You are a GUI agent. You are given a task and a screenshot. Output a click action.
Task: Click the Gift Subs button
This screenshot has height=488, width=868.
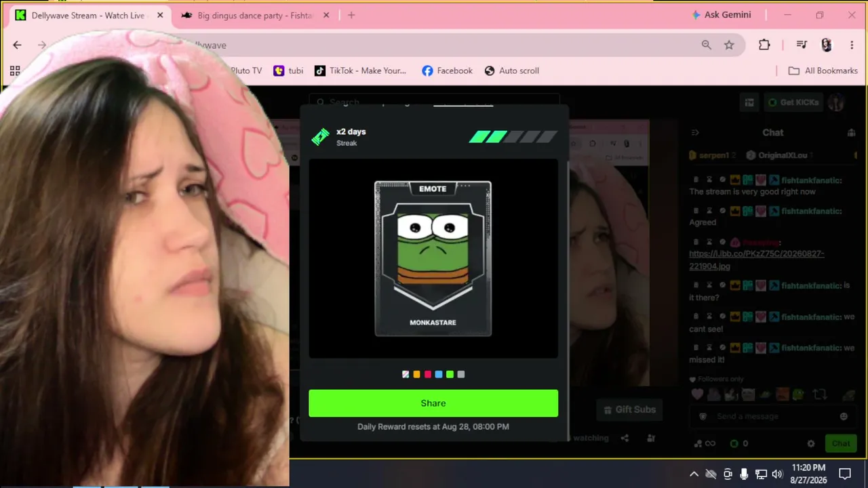629,409
